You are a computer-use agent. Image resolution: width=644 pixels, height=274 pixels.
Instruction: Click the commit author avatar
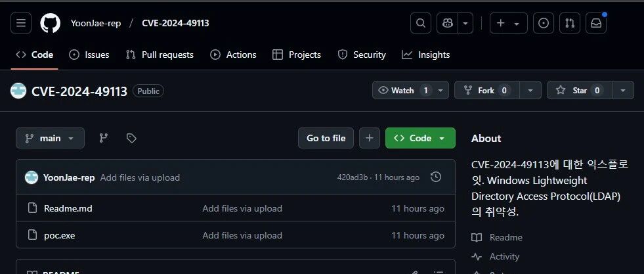click(x=32, y=177)
